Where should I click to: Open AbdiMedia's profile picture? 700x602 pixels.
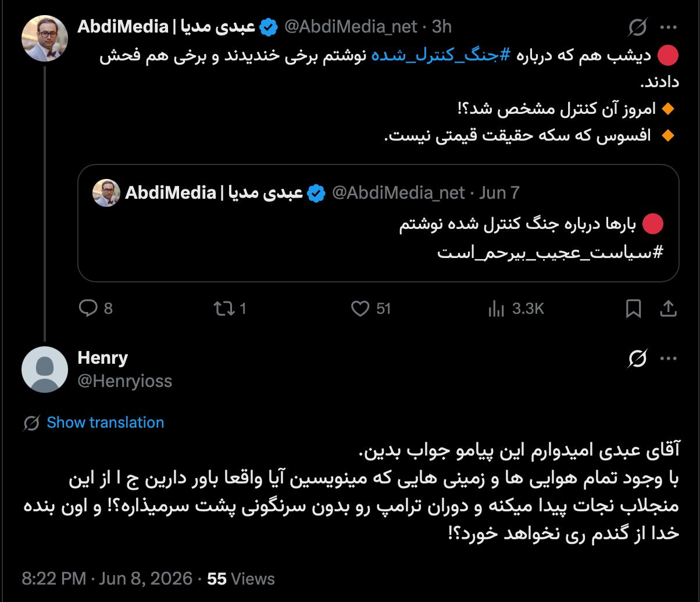point(45,38)
